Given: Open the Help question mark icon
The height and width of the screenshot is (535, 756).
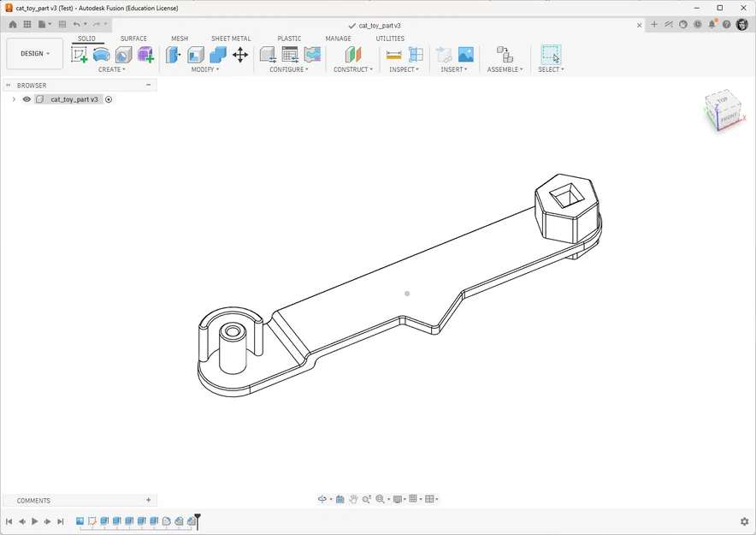Looking at the screenshot, I should (x=727, y=24).
